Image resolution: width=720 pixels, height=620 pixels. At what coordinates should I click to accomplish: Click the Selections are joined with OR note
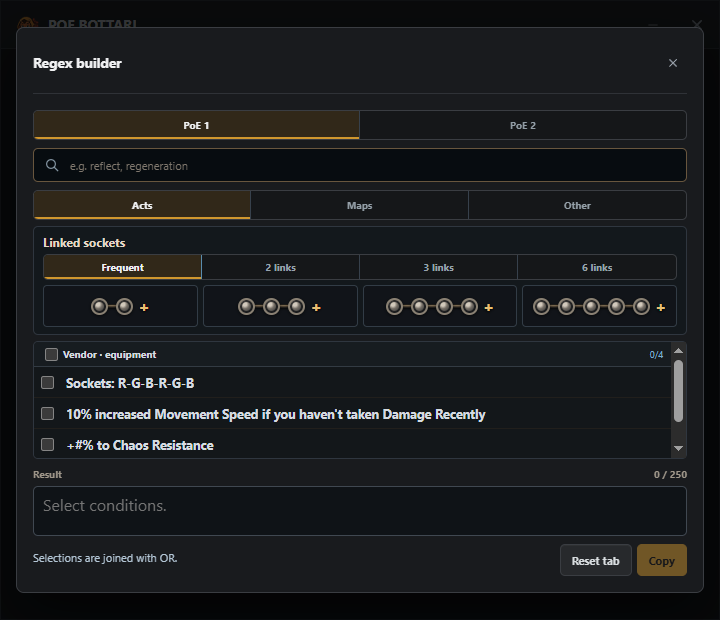pyautogui.click(x=105, y=558)
